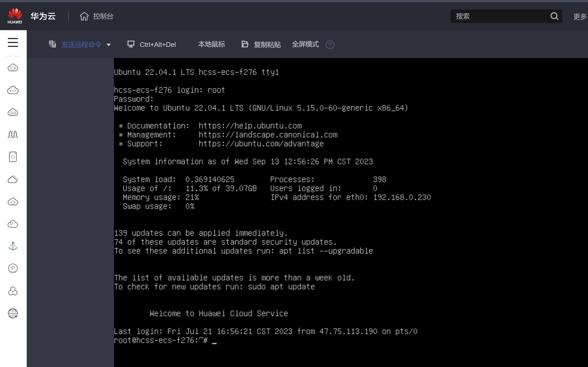This screenshot has height=367, width=588.
Task: Click the cloud upload arrow sidebar icon
Action: pyautogui.click(x=13, y=202)
